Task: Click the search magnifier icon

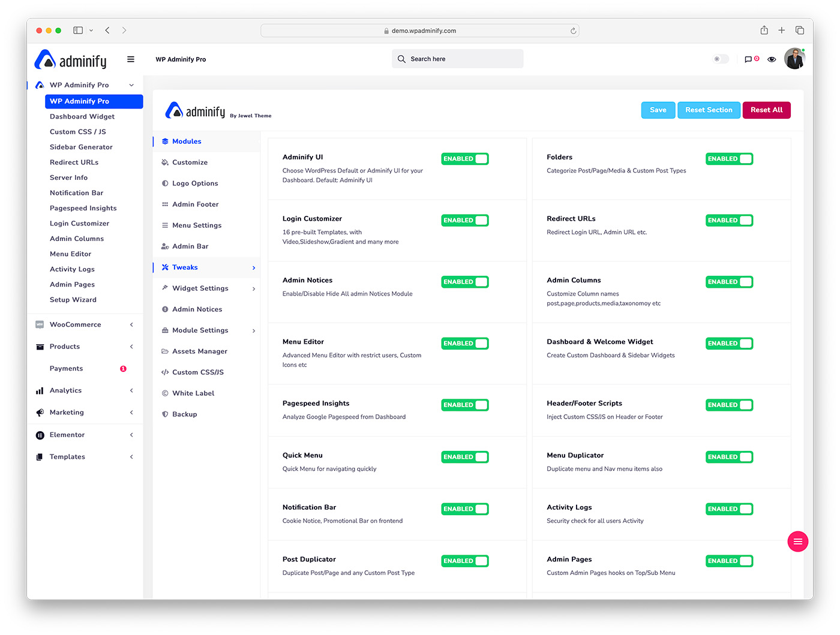Action: click(x=401, y=59)
